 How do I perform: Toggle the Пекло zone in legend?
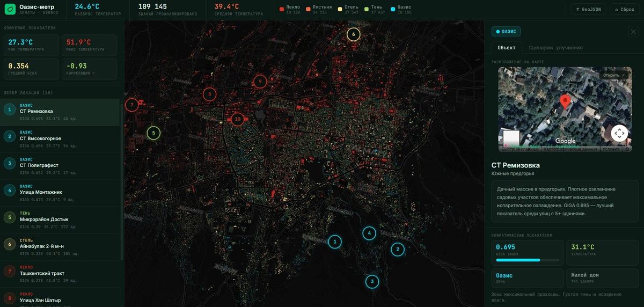(x=290, y=9)
